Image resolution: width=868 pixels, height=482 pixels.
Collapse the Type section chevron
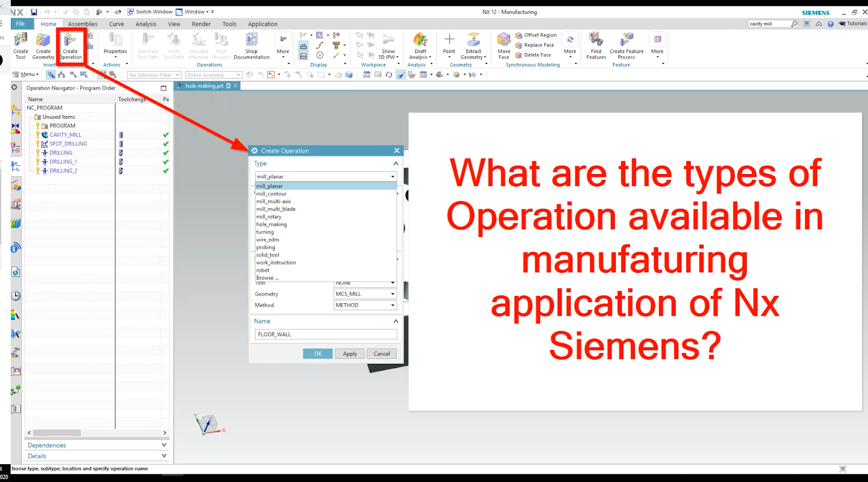(x=395, y=163)
